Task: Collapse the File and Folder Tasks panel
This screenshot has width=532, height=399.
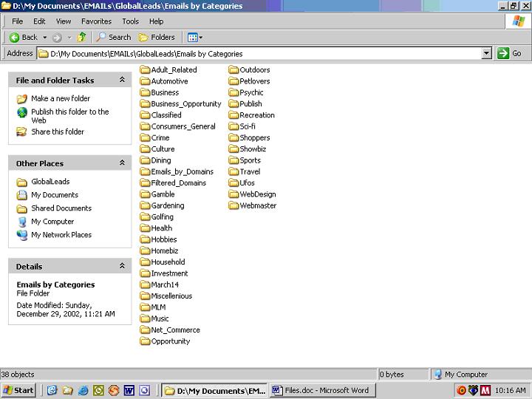Action: tap(122, 80)
